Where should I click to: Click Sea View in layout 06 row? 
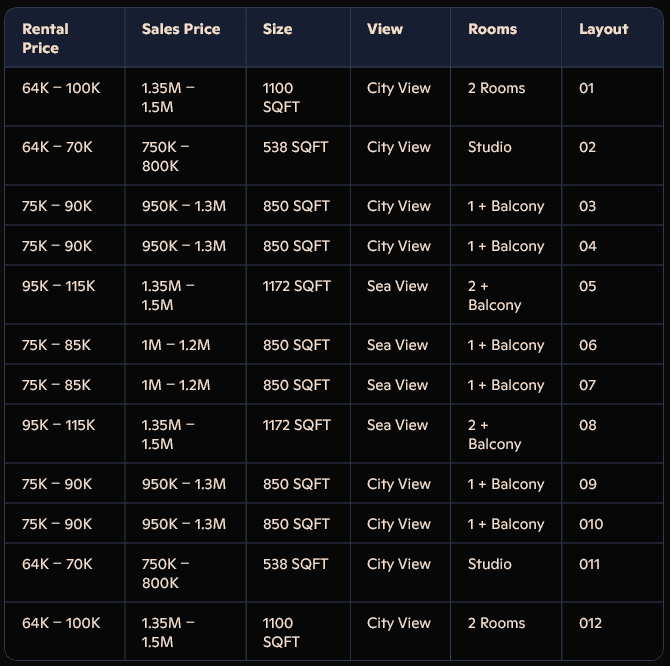coord(397,345)
